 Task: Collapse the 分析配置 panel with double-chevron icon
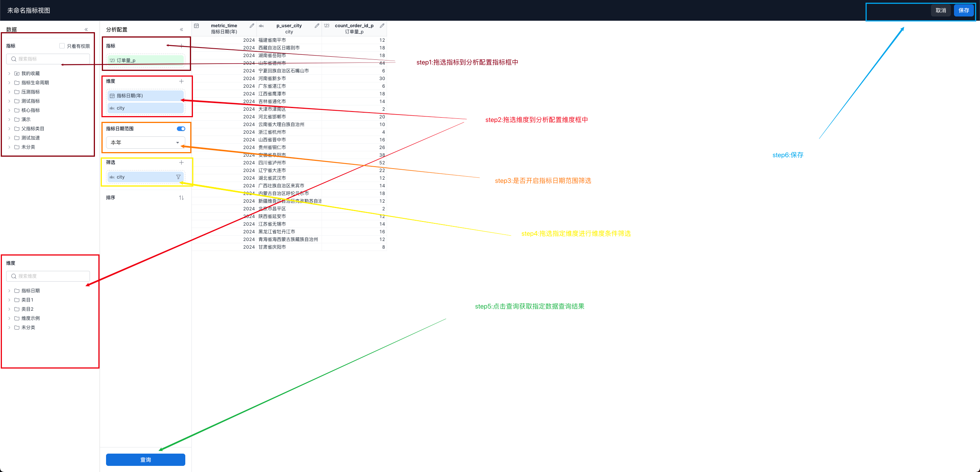click(181, 29)
